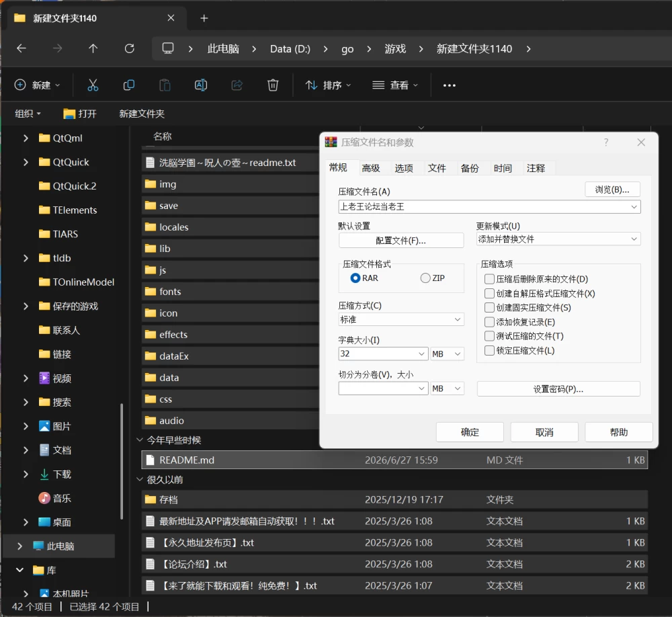Go back with the left arrow
The image size is (672, 617).
coord(22,48)
